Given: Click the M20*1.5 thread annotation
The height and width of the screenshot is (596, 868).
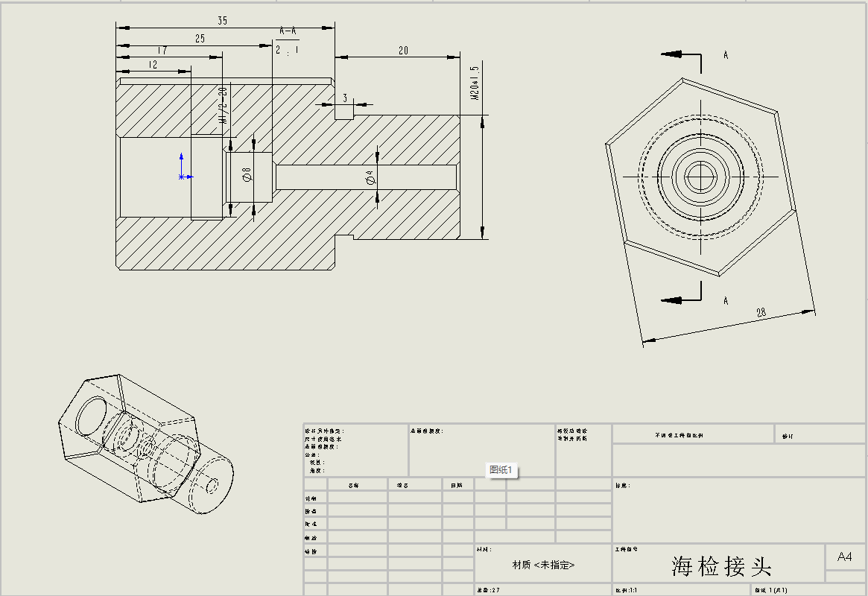Looking at the screenshot, I should tap(475, 83).
